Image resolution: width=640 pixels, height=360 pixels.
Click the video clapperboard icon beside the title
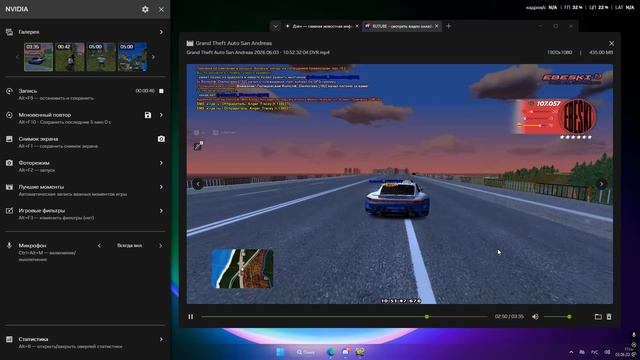(x=190, y=43)
